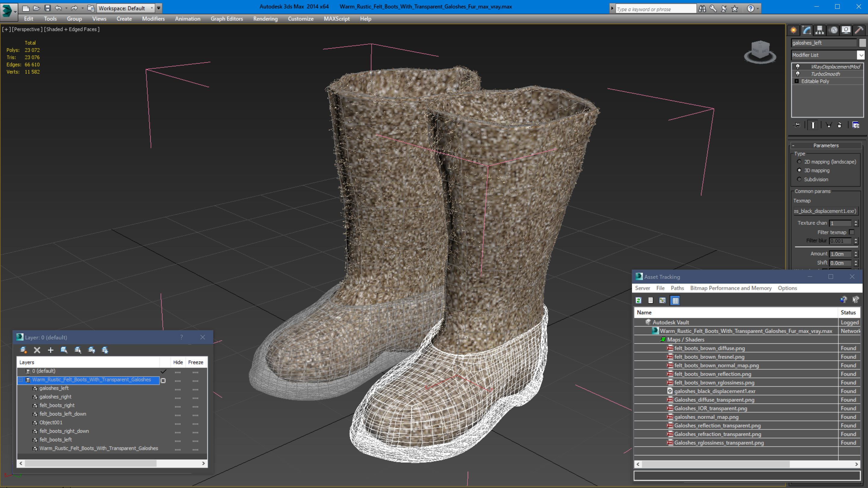
Task: Switch to the Motion command panel
Action: (x=833, y=30)
